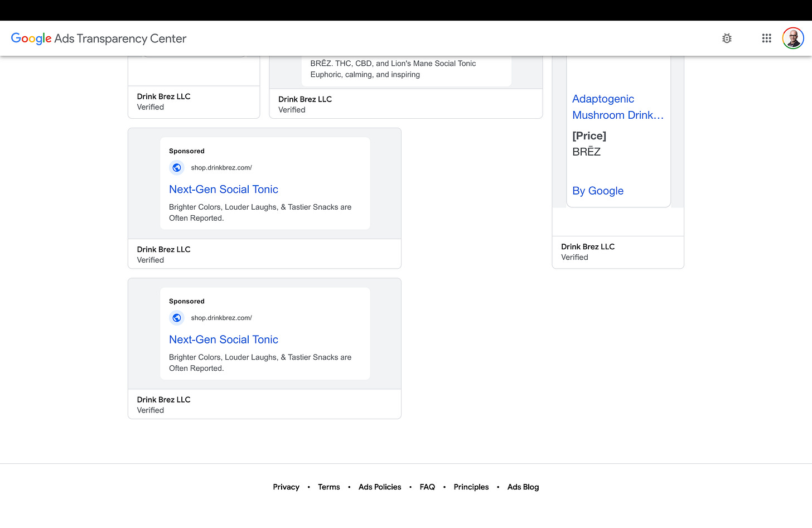Open the account profile avatar

[x=793, y=38]
